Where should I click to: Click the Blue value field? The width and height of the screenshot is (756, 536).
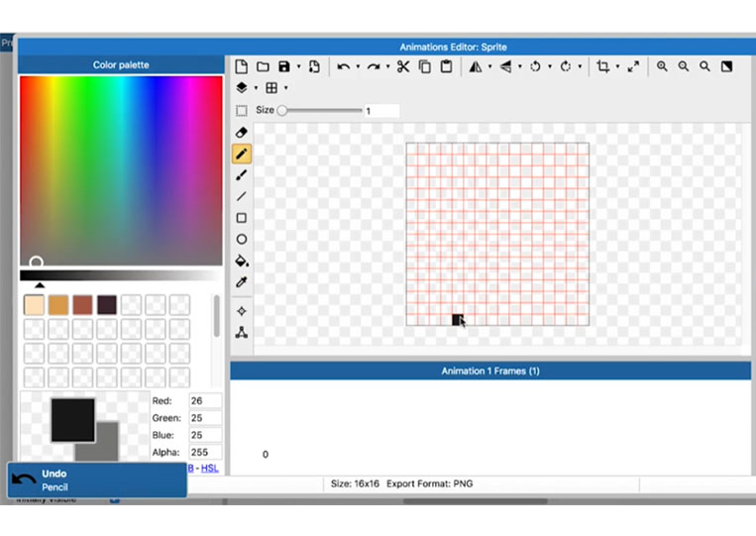click(x=205, y=435)
